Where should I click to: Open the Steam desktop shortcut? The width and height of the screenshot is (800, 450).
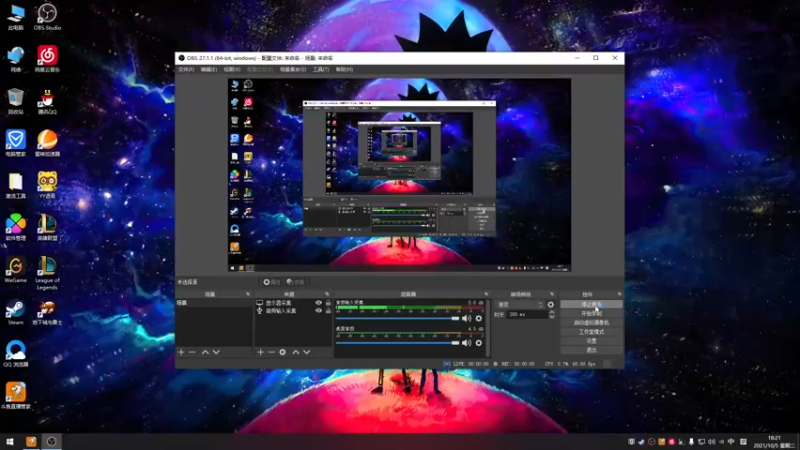[x=15, y=312]
